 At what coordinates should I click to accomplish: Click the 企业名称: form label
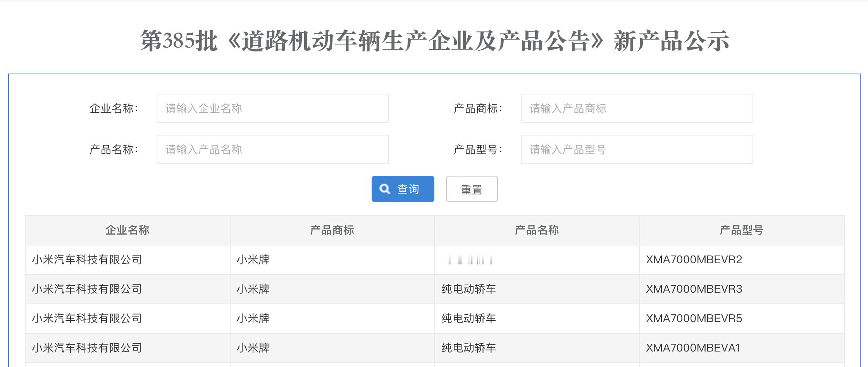[114, 108]
